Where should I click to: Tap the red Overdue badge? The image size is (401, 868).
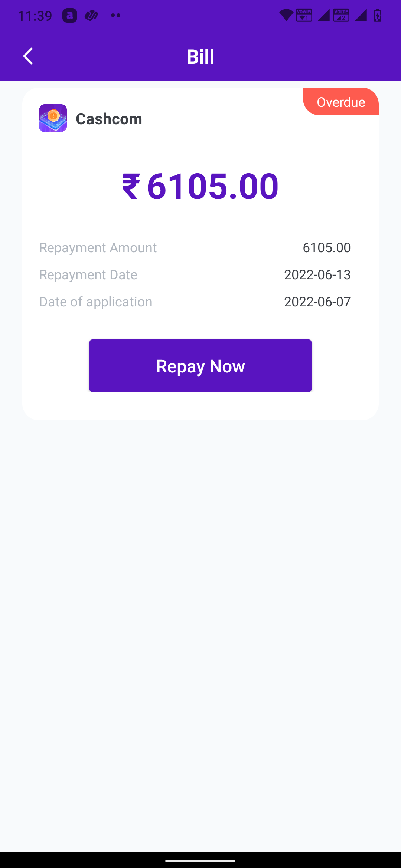[340, 102]
